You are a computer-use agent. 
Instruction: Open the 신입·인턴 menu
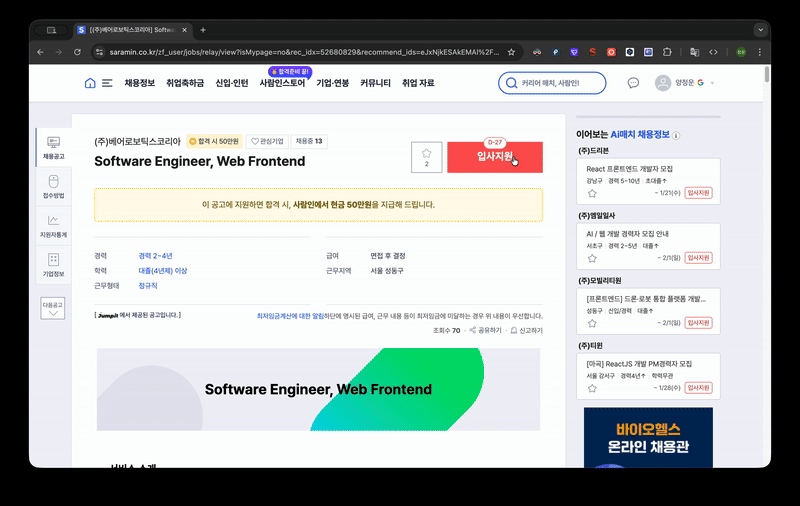pos(232,83)
